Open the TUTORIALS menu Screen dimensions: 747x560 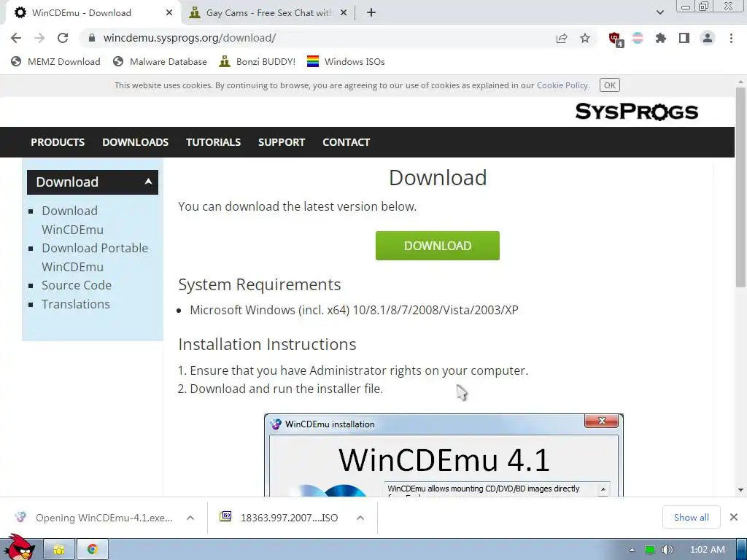[x=214, y=142]
